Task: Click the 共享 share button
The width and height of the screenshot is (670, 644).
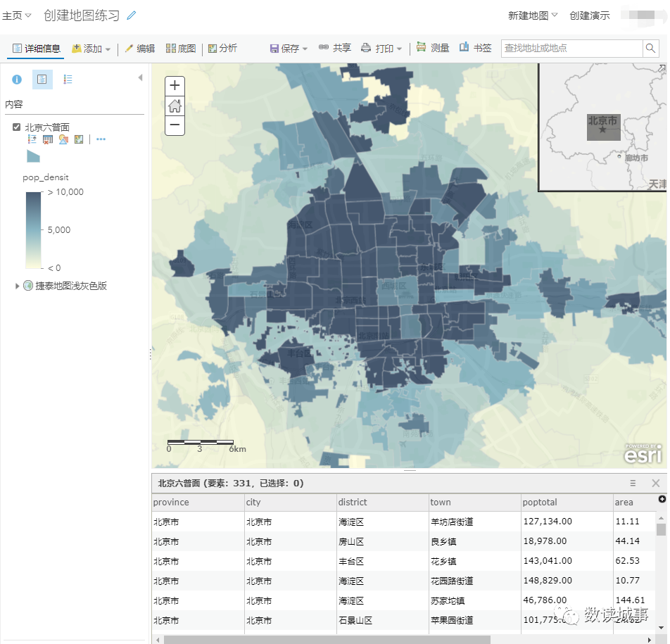Action: click(335, 48)
